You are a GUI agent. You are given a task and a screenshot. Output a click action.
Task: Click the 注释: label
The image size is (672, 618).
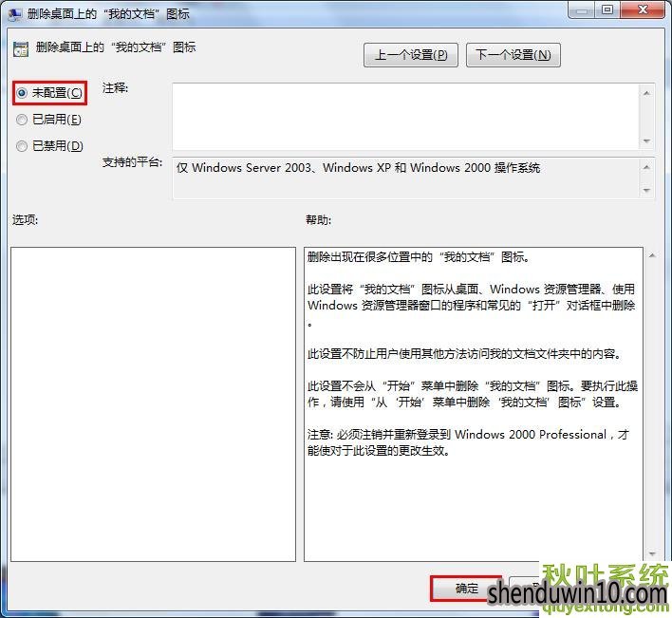[x=115, y=88]
